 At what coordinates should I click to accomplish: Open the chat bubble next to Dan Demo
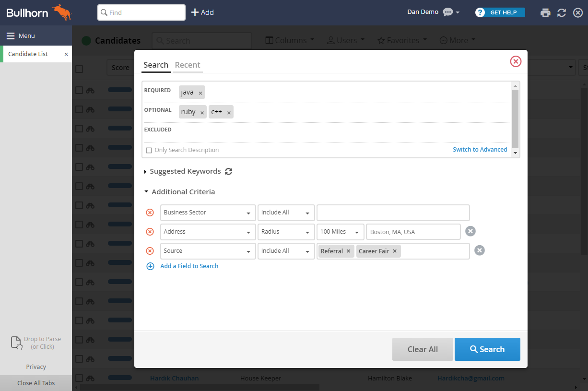[447, 12]
